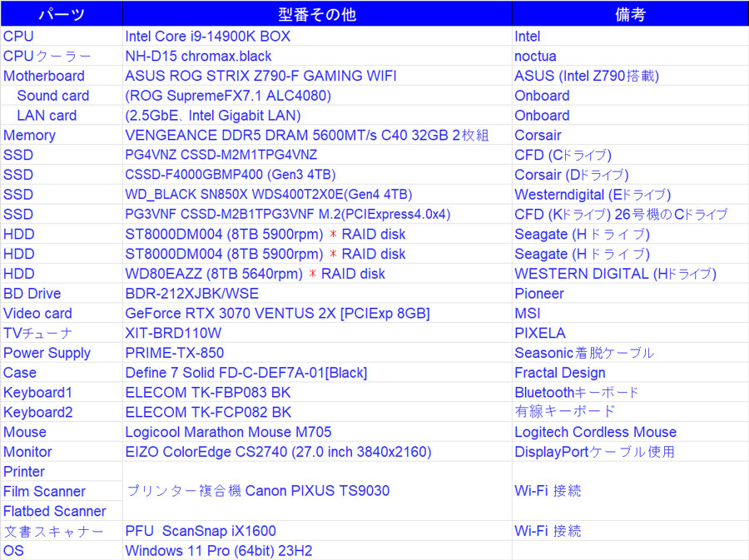This screenshot has width=749, height=560.
Task: Select the Canon PIXUS TS9030 printer entry
Action: 257,491
